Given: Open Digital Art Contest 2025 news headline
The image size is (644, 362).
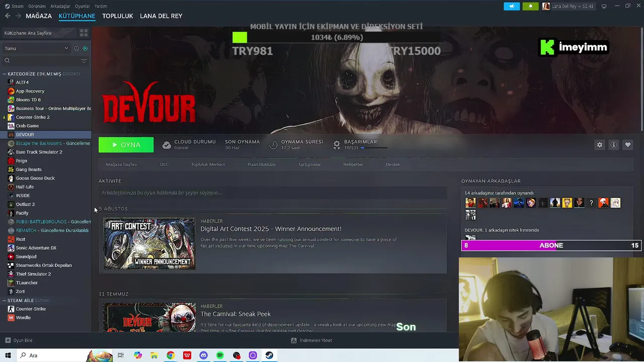Looking at the screenshot, I should click(271, 229).
